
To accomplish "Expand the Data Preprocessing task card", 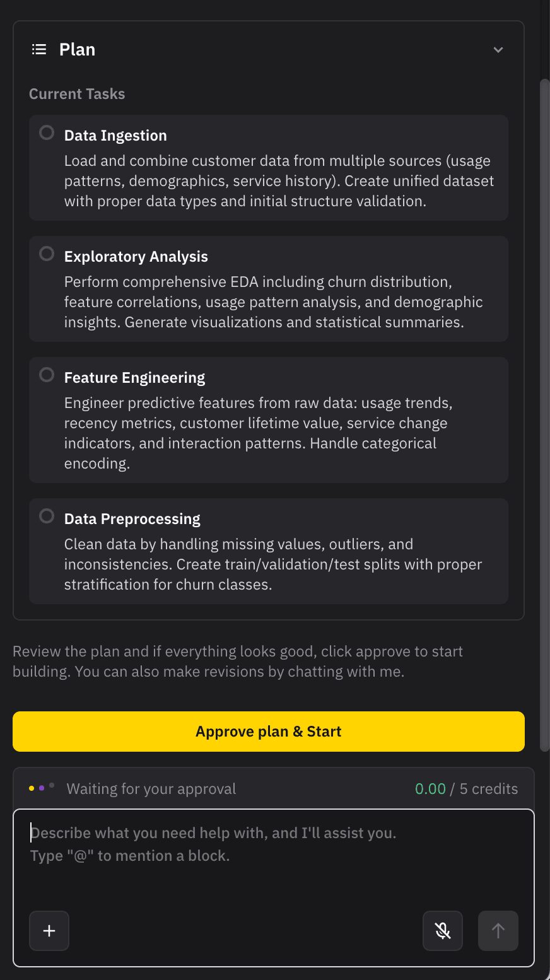I will pos(268,551).
